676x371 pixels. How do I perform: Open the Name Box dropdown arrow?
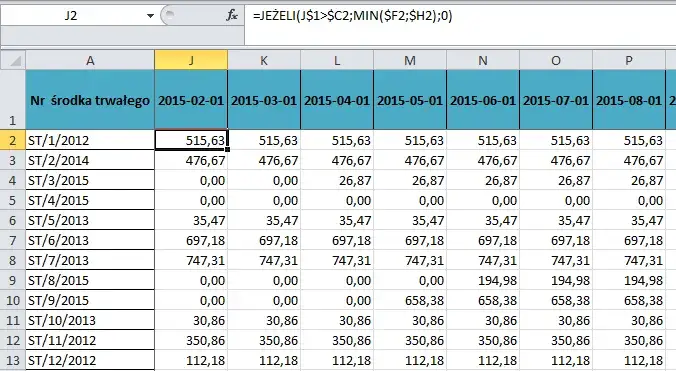[x=150, y=16]
